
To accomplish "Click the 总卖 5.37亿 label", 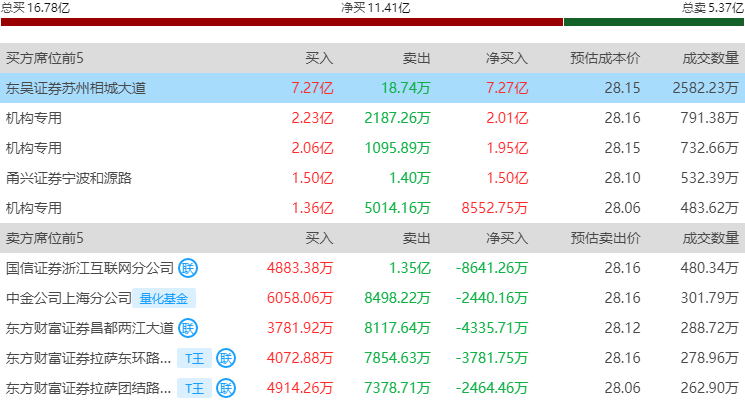I will tap(713, 8).
